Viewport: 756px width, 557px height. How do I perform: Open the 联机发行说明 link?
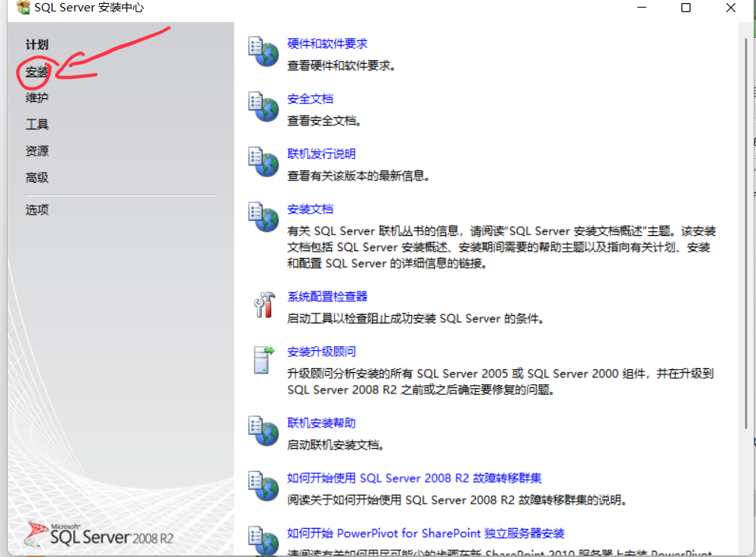(x=321, y=154)
